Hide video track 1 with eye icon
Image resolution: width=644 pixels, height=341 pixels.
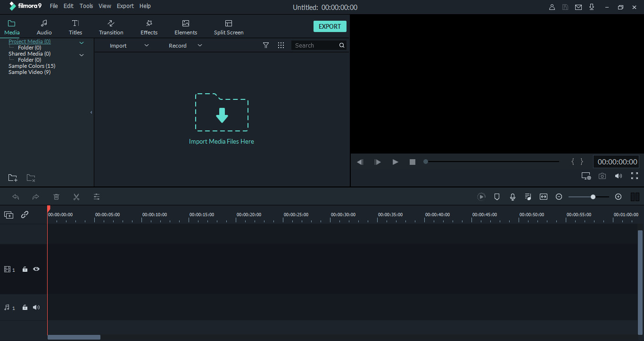point(36,269)
